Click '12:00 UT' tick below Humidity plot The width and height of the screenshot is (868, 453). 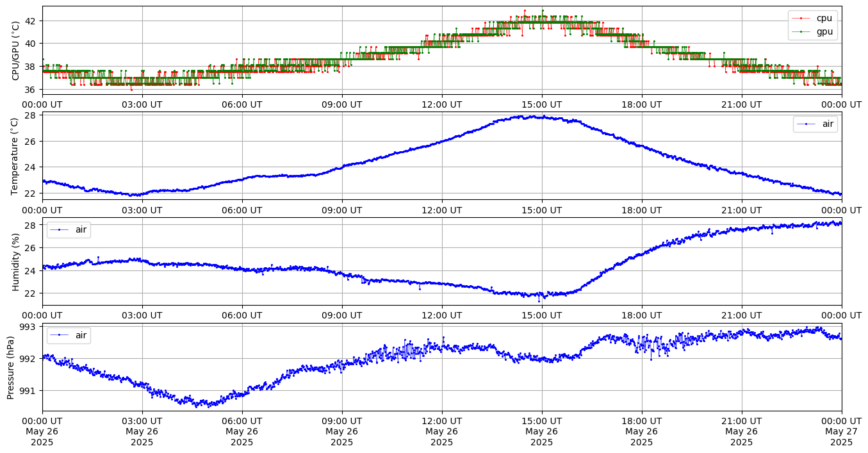coord(442,315)
